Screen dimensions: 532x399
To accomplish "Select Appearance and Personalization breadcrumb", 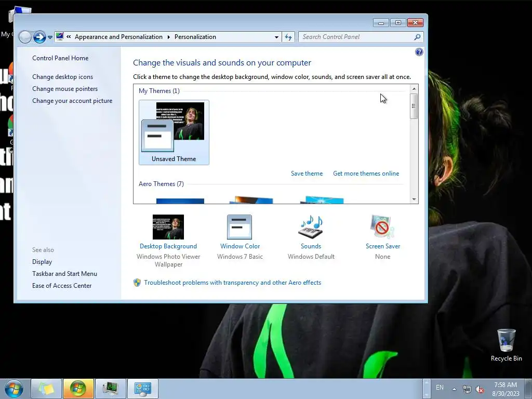I will tap(118, 37).
